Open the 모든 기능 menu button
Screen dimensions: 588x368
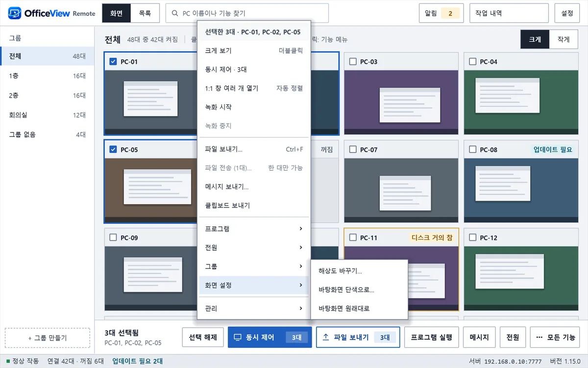tap(555, 338)
